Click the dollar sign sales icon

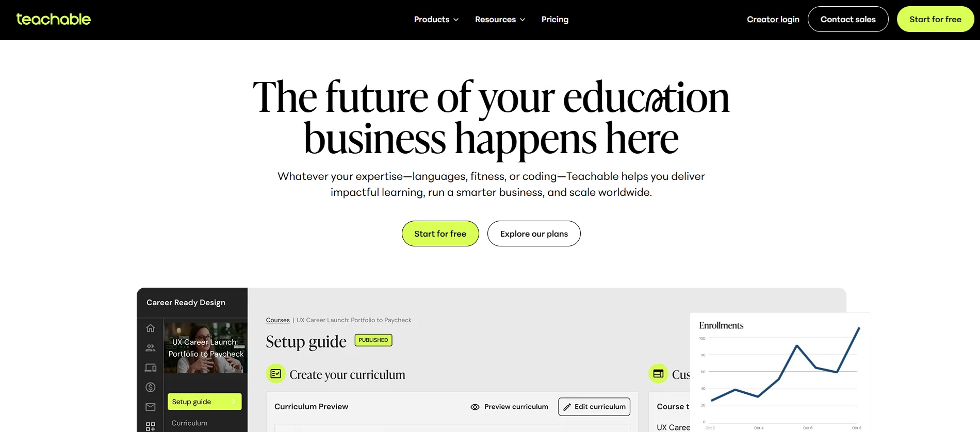150,387
